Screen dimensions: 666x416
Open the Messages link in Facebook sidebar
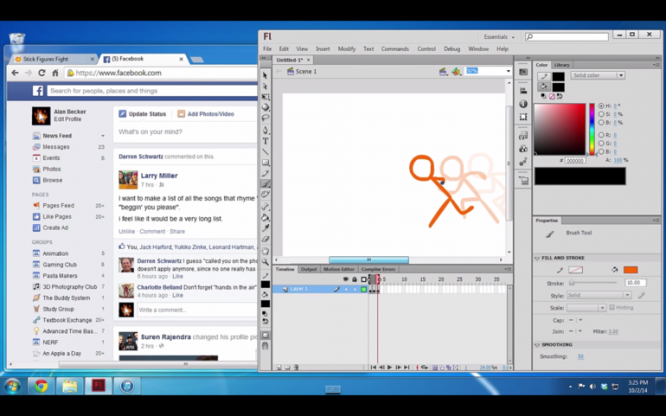click(56, 147)
